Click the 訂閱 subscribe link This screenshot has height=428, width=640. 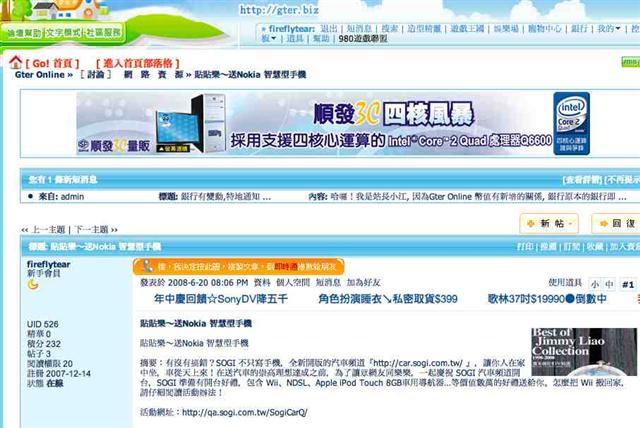(572, 246)
